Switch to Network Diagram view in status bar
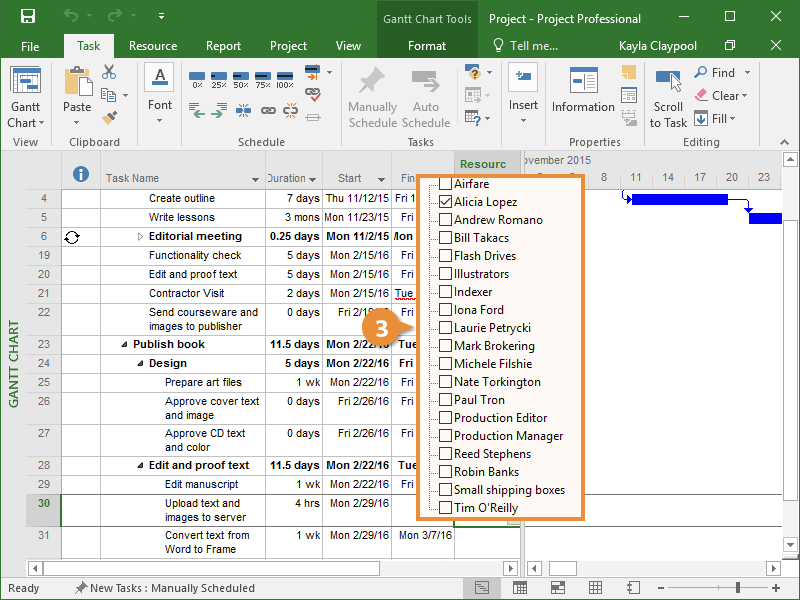 [557, 588]
